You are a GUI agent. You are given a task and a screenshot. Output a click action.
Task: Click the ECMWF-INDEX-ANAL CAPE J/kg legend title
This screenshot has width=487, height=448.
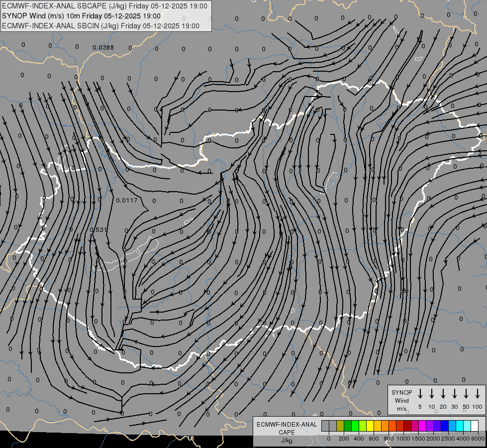[x=287, y=433]
